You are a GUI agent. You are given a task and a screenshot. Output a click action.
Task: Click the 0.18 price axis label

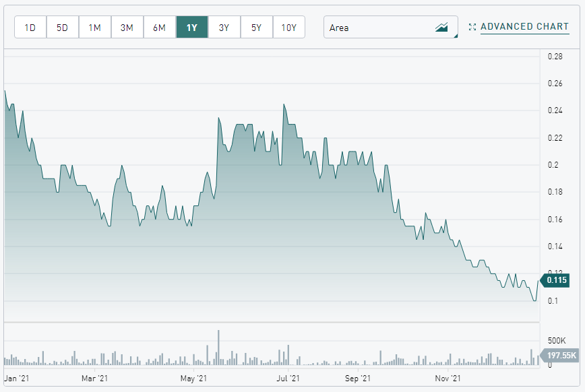click(555, 192)
